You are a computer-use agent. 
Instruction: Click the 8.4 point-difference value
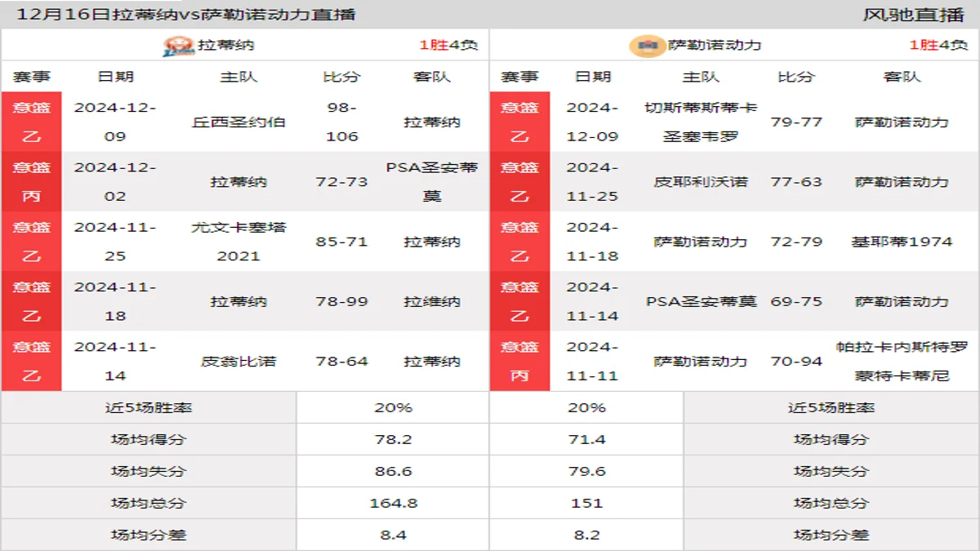(394, 535)
